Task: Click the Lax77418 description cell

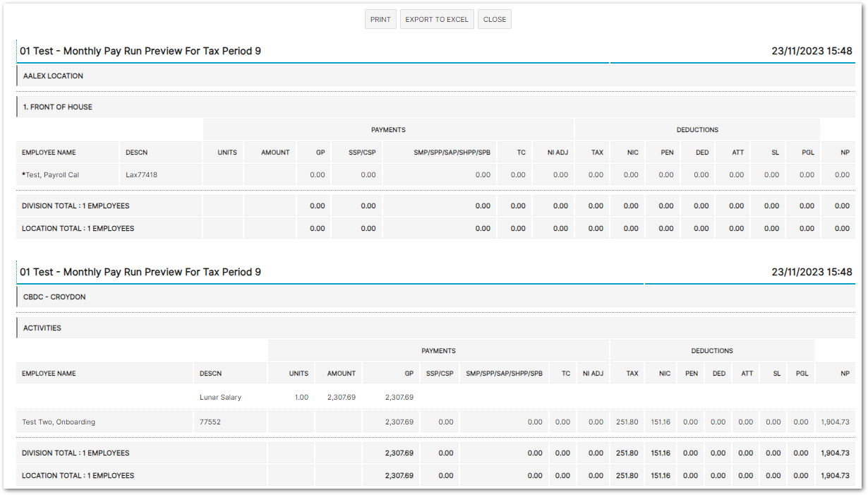Action: tap(141, 174)
